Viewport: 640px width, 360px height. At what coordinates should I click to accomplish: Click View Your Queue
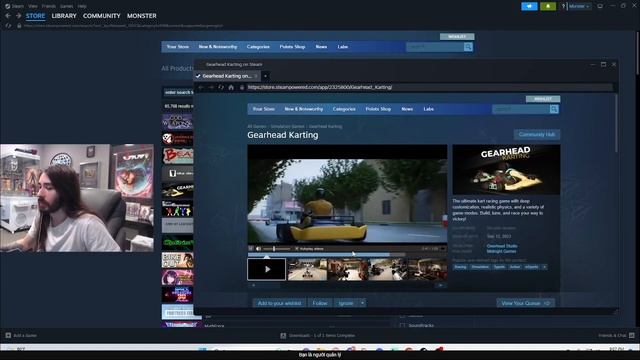(525, 303)
